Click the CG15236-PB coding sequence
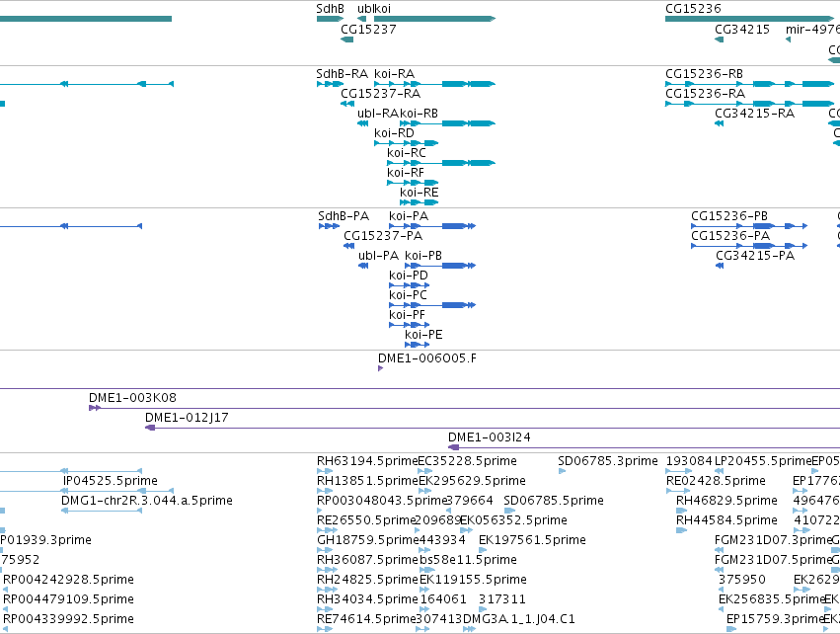 pos(749,226)
